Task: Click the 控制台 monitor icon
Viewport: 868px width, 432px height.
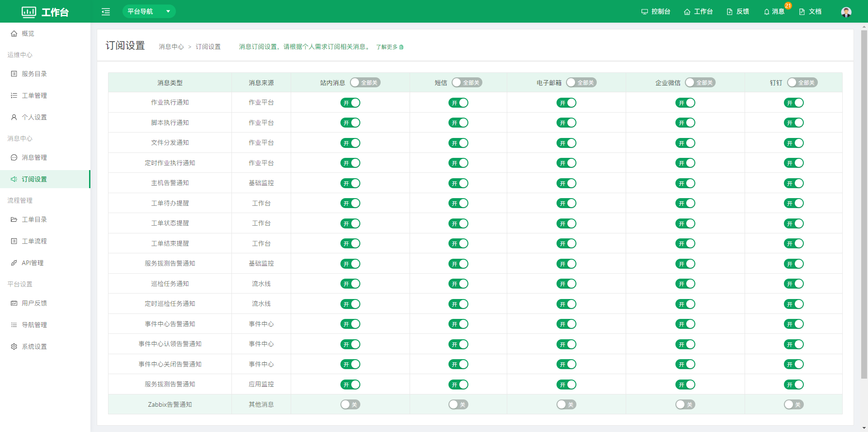Action: tap(645, 12)
